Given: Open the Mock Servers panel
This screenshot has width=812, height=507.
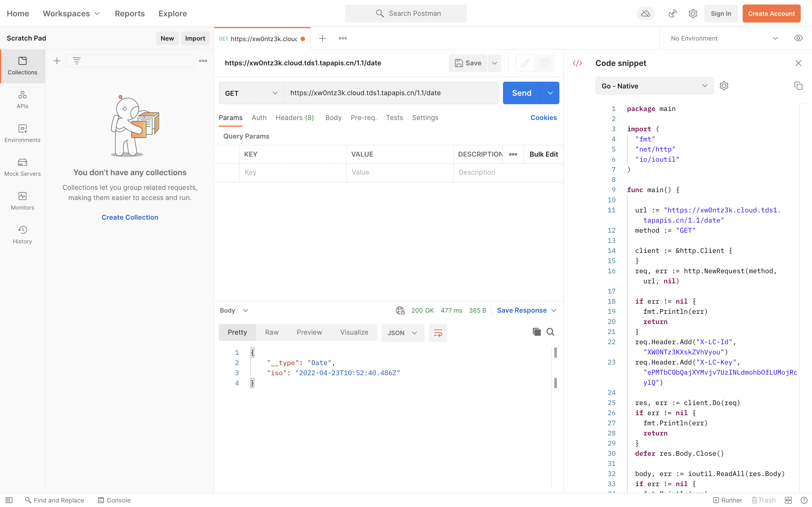Looking at the screenshot, I should click(x=22, y=167).
